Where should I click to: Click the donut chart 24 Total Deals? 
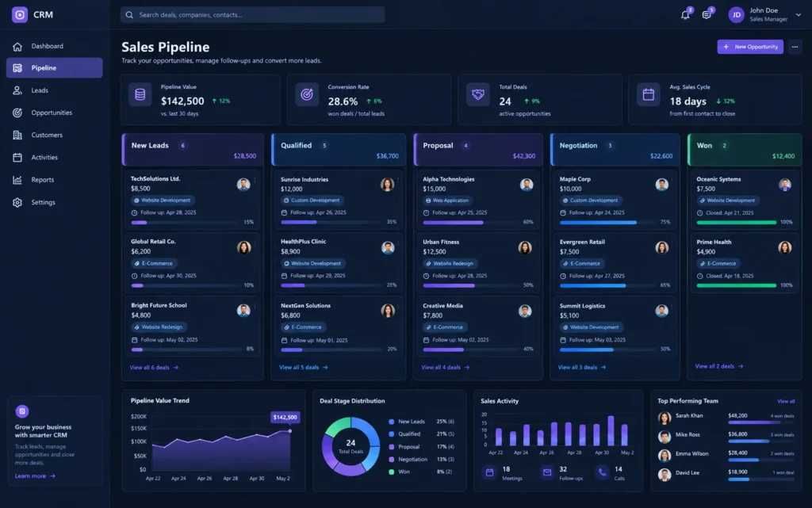[350, 446]
